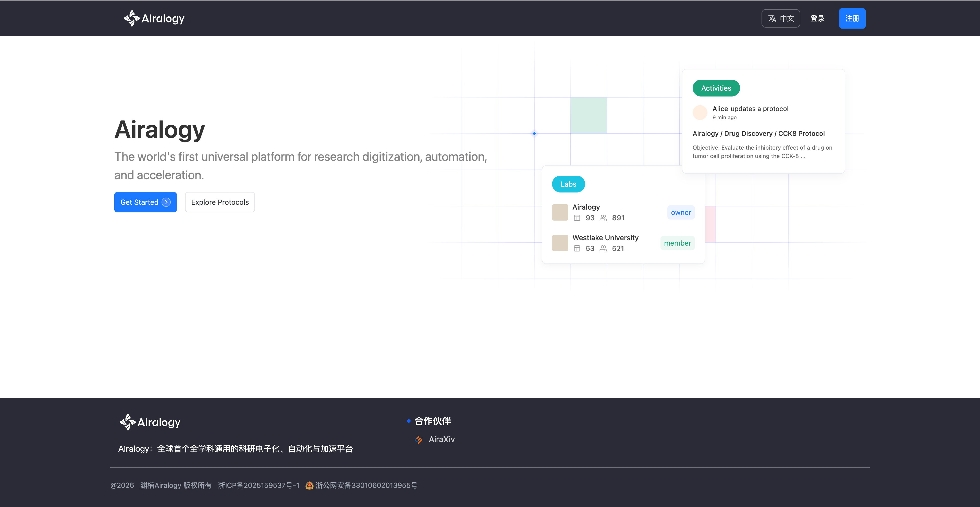
Task: Click the police badge icon in the footer
Action: pos(310,485)
